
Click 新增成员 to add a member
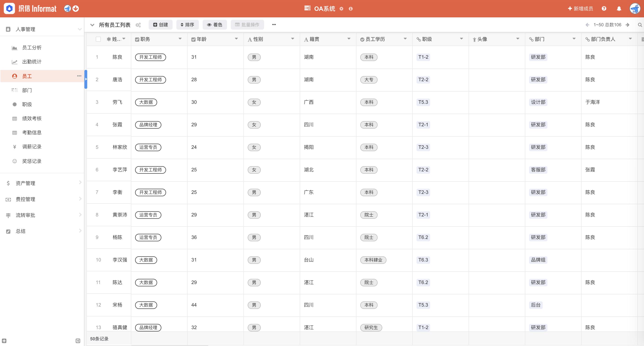coord(580,8)
